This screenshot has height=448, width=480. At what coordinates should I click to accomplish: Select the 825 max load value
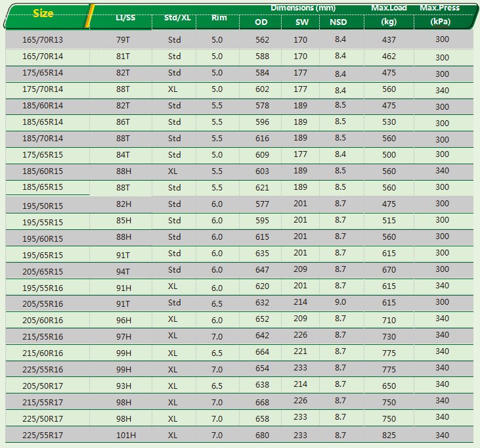389,435
